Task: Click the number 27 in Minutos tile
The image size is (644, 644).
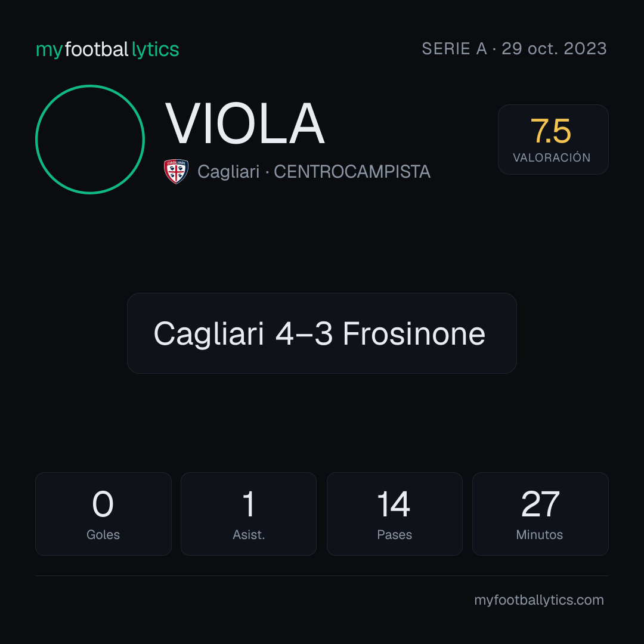Action: point(540,504)
